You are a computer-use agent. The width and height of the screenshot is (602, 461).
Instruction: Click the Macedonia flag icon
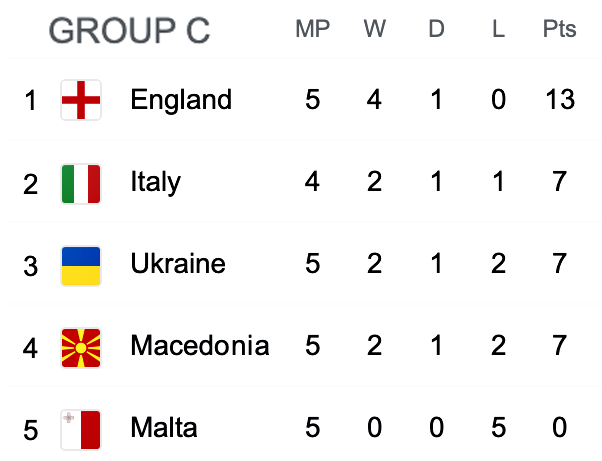[x=81, y=347]
